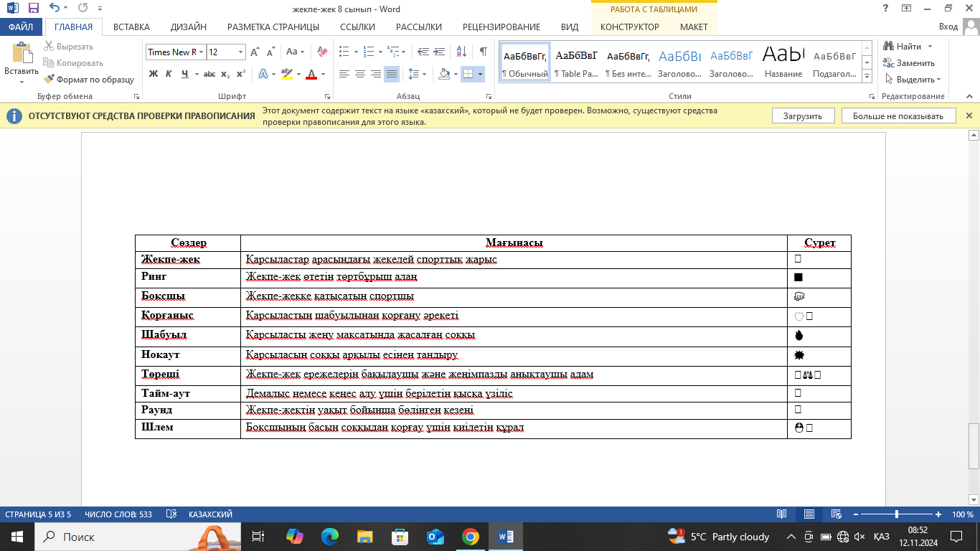Apply the yellow text highlight color
This screenshot has width=980, height=551.
point(286,74)
